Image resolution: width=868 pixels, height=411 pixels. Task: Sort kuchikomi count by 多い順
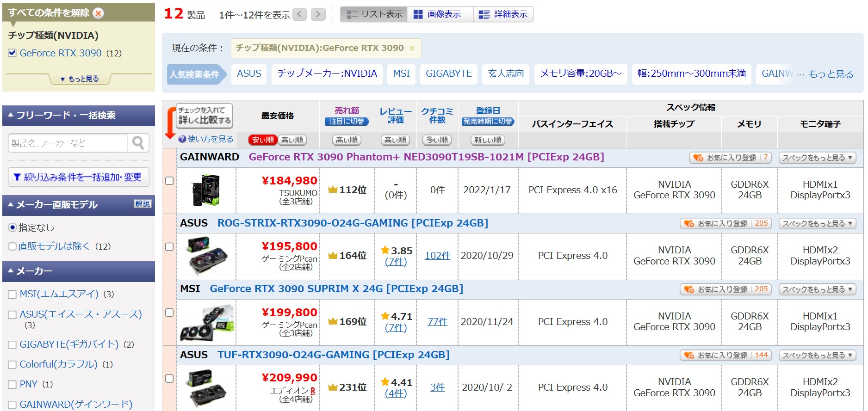[437, 140]
